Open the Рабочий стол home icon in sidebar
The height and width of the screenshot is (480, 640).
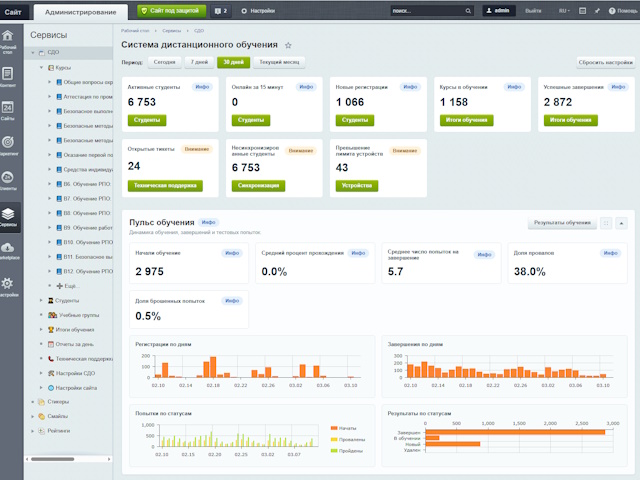coord(8,36)
